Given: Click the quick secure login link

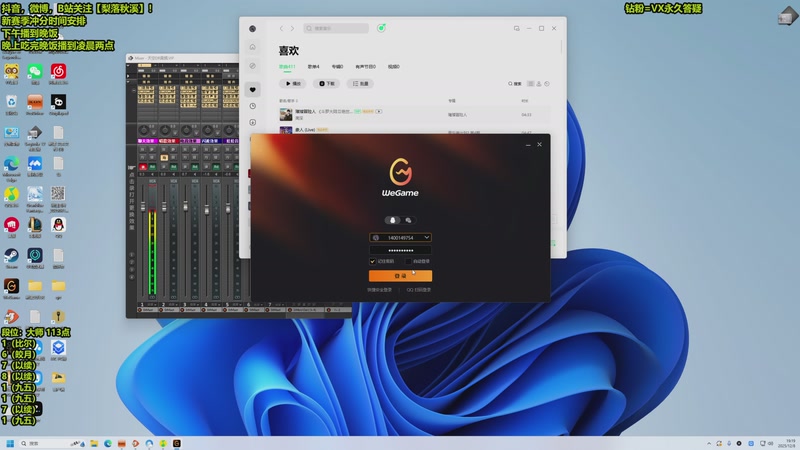Looking at the screenshot, I should coord(380,290).
